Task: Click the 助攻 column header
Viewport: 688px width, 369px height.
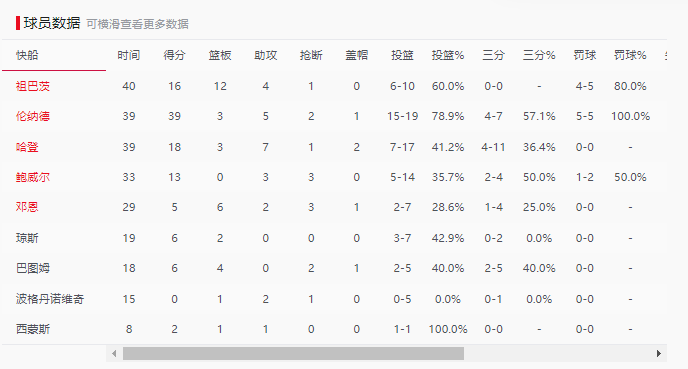Action: [265, 55]
